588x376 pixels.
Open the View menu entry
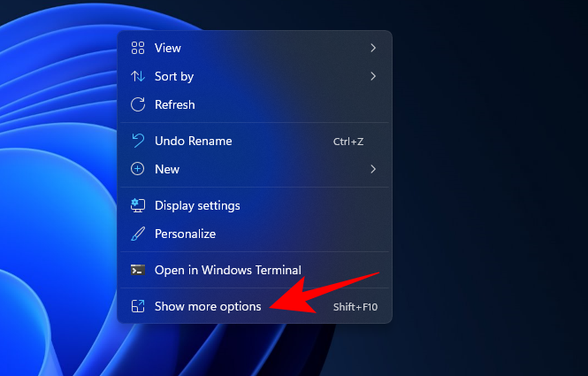click(255, 48)
